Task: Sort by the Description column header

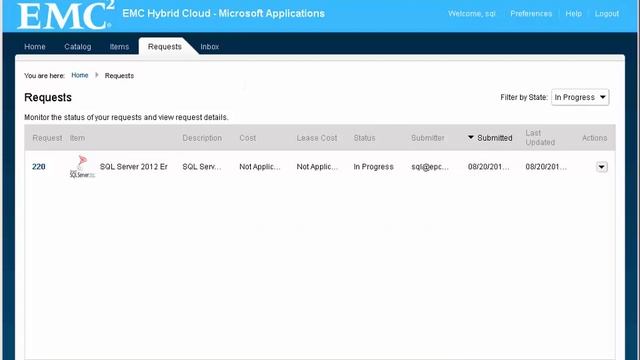Action: [202, 138]
